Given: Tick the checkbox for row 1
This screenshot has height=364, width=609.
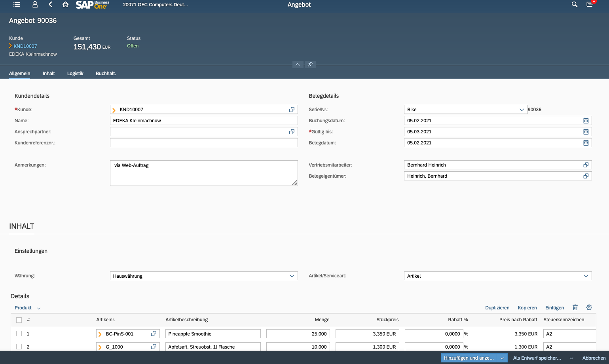Looking at the screenshot, I should point(19,334).
